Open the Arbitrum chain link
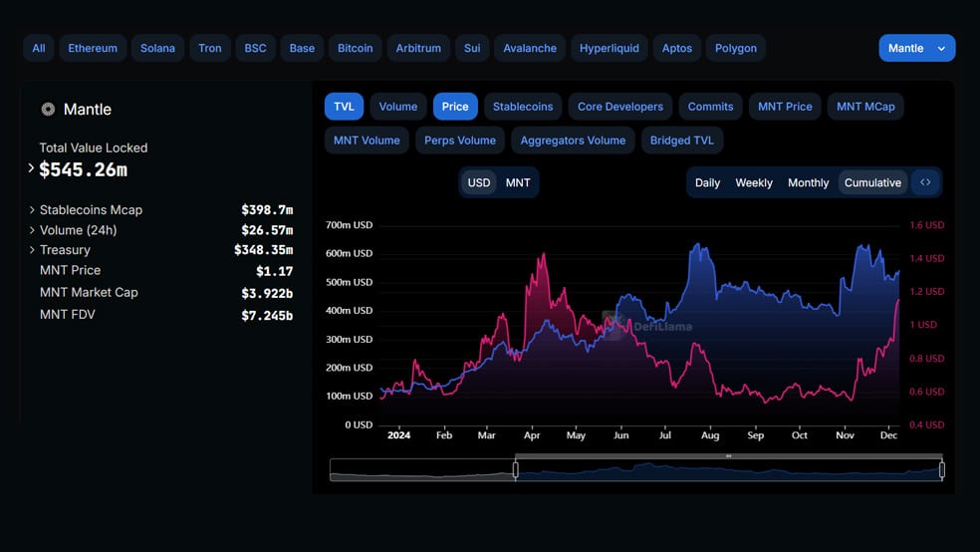The width and height of the screenshot is (980, 552). (418, 48)
